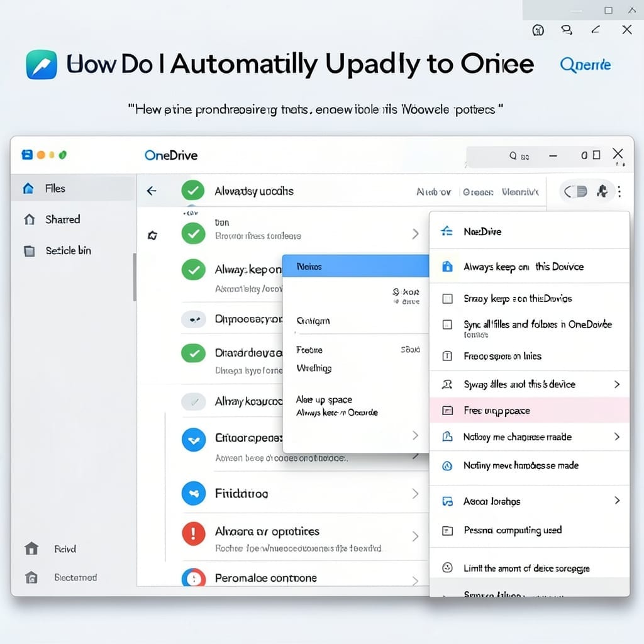
Task: Open the three-dot more options menu
Action: 619,191
